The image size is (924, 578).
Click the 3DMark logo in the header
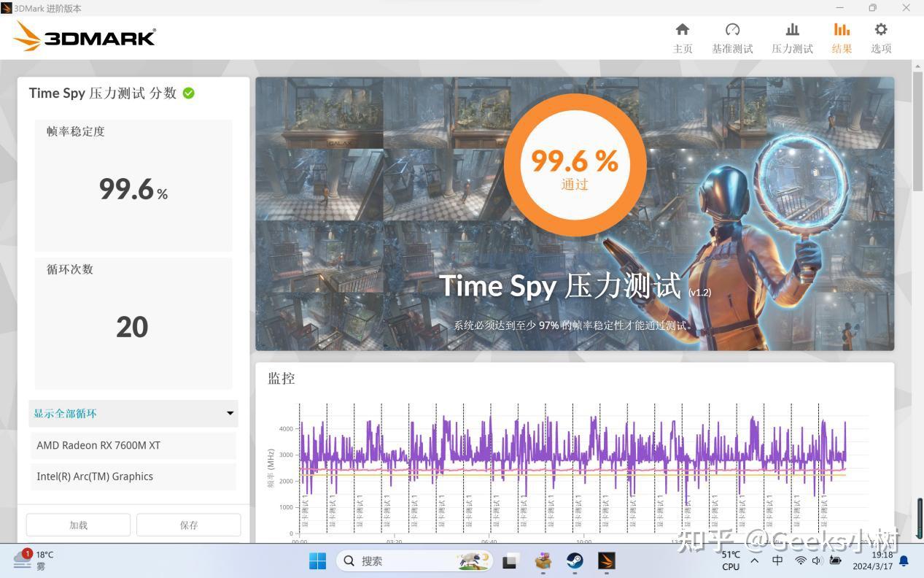(85, 36)
